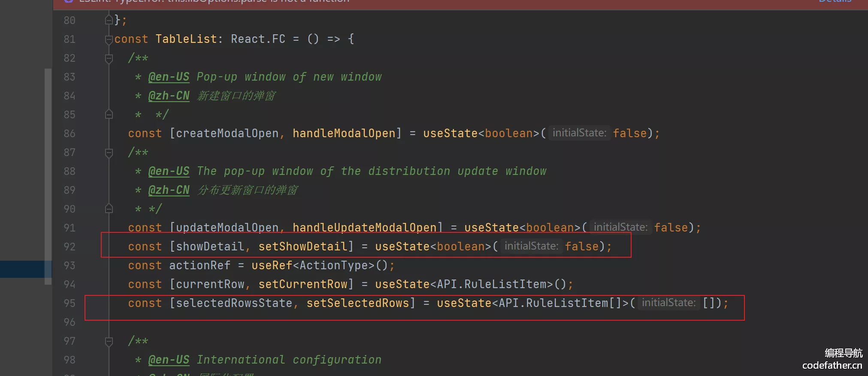The image size is (868, 376).
Task: Click the TableList identifier on line 81
Action: click(x=186, y=39)
